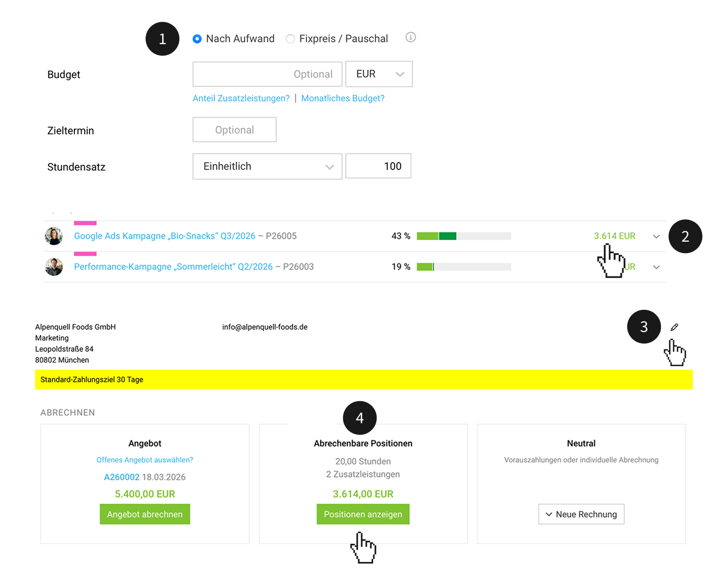The width and height of the screenshot is (728, 579).
Task: Select the Fixpreis / Pauschal radio option
Action: pos(290,39)
